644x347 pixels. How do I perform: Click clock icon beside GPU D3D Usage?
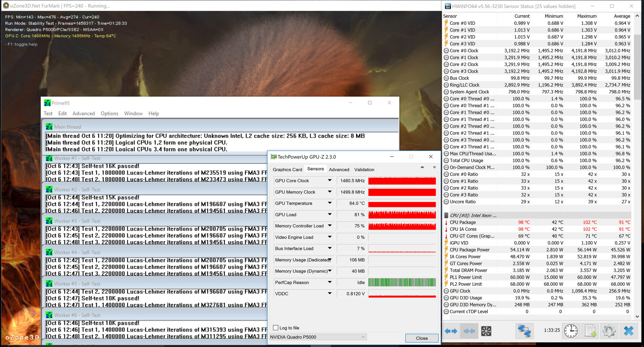click(446, 298)
